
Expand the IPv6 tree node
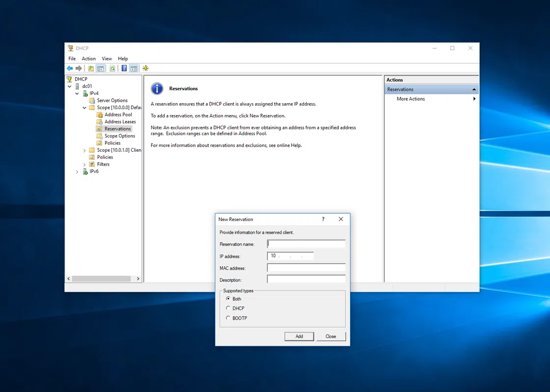[77, 171]
